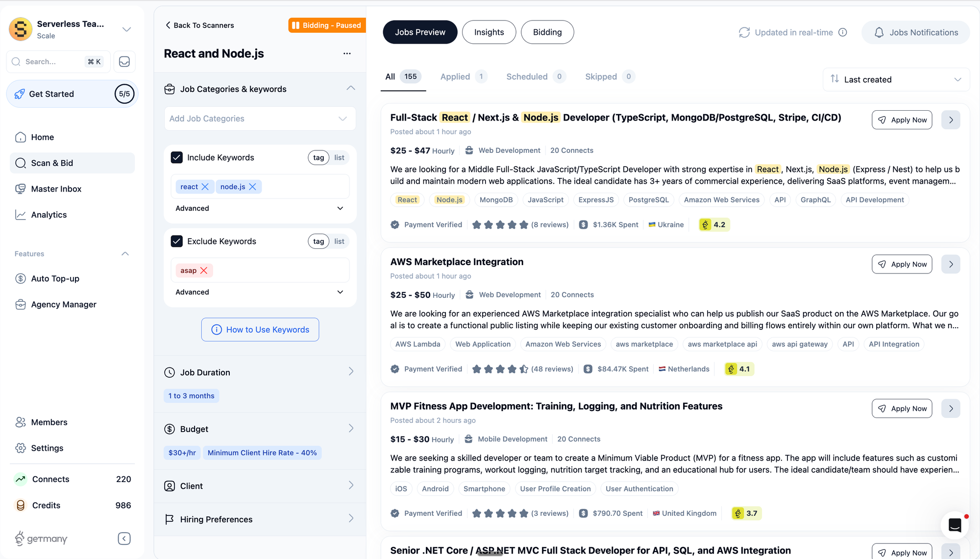This screenshot has width=980, height=559.
Task: Open details arrow for the AWS Marketplace Integration job
Action: (x=951, y=264)
